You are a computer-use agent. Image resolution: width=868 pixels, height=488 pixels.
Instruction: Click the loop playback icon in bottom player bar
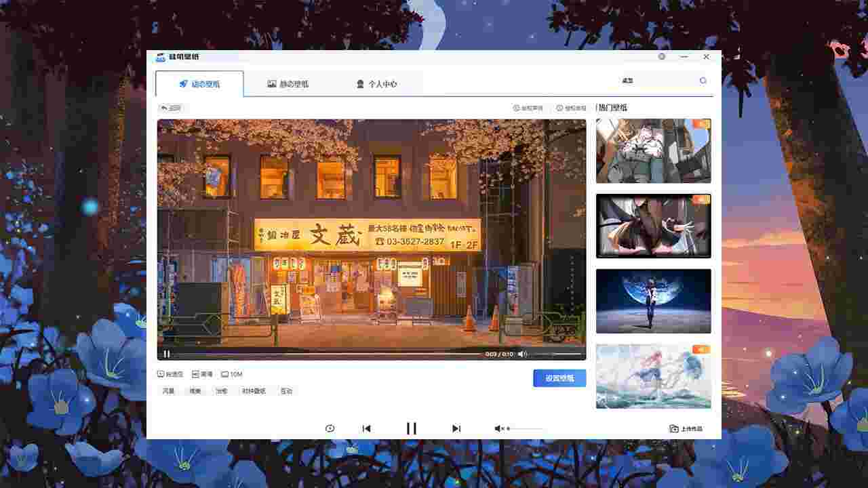click(x=330, y=428)
